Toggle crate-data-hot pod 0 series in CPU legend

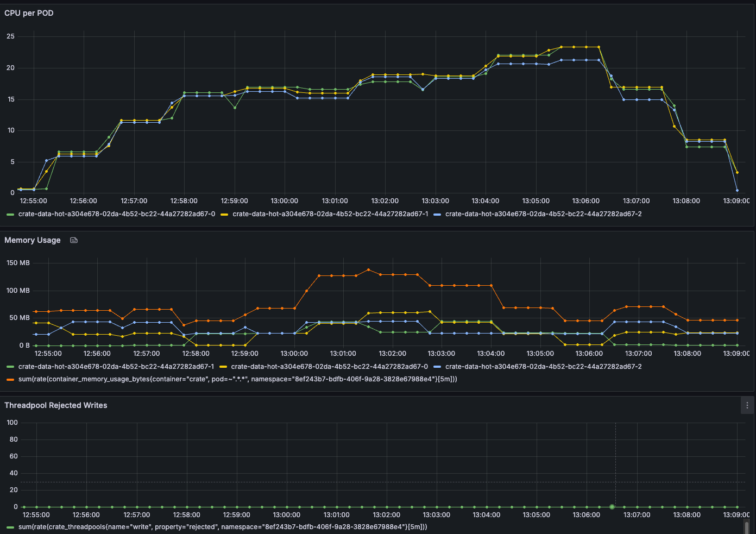click(x=116, y=214)
